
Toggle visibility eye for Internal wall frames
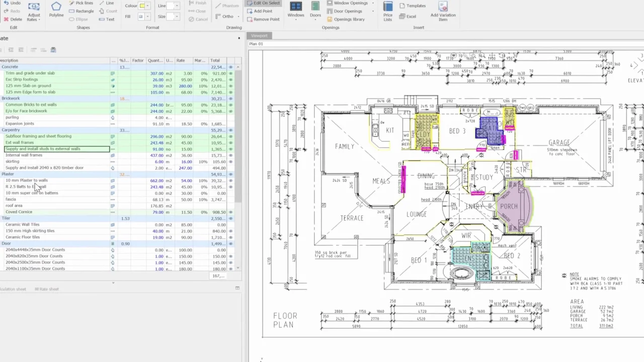231,155
